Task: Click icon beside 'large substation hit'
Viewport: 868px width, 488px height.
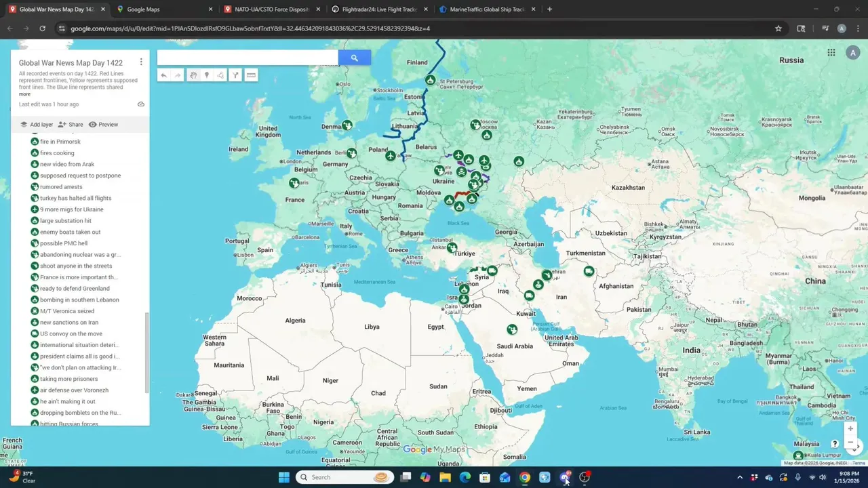Action: (x=35, y=221)
